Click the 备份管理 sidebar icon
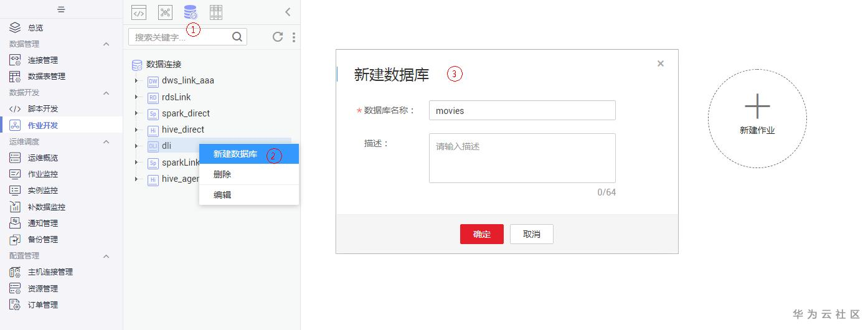Screen dimensions: 868x330 point(15,239)
